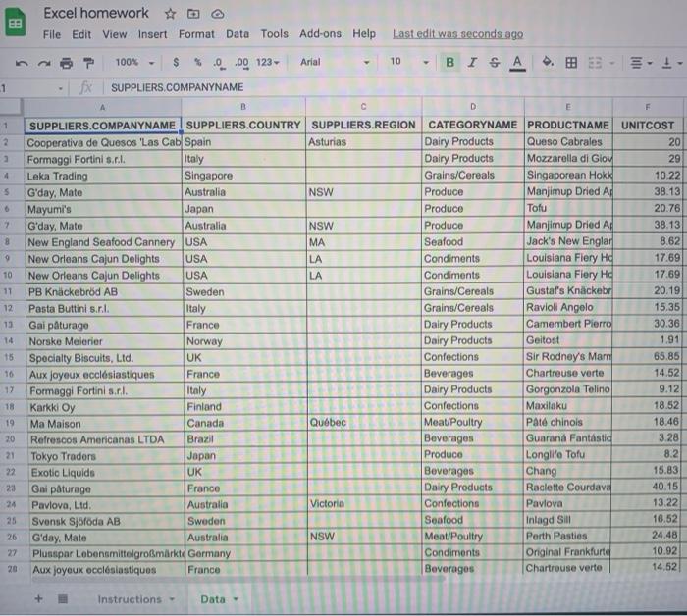The width and height of the screenshot is (687, 616).
Task: Increase decimal places
Action: [x=241, y=63]
